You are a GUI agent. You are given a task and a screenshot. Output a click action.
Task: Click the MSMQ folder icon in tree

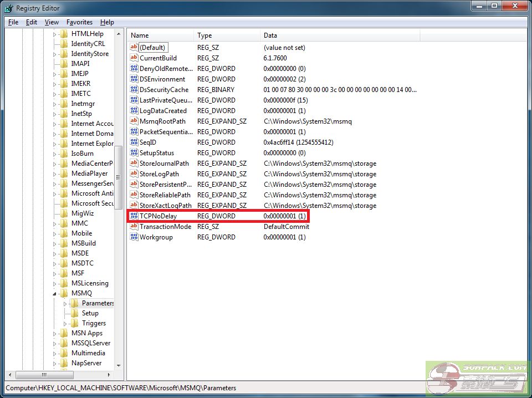point(64,293)
